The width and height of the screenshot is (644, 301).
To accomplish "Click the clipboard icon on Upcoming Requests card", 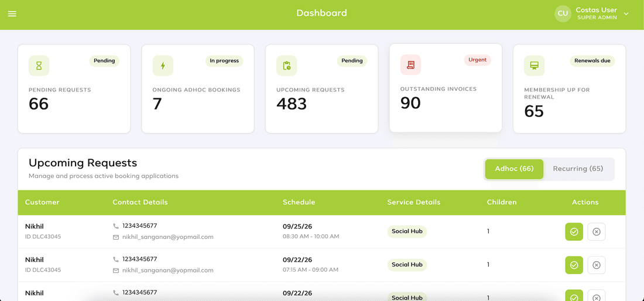I will pos(287,66).
